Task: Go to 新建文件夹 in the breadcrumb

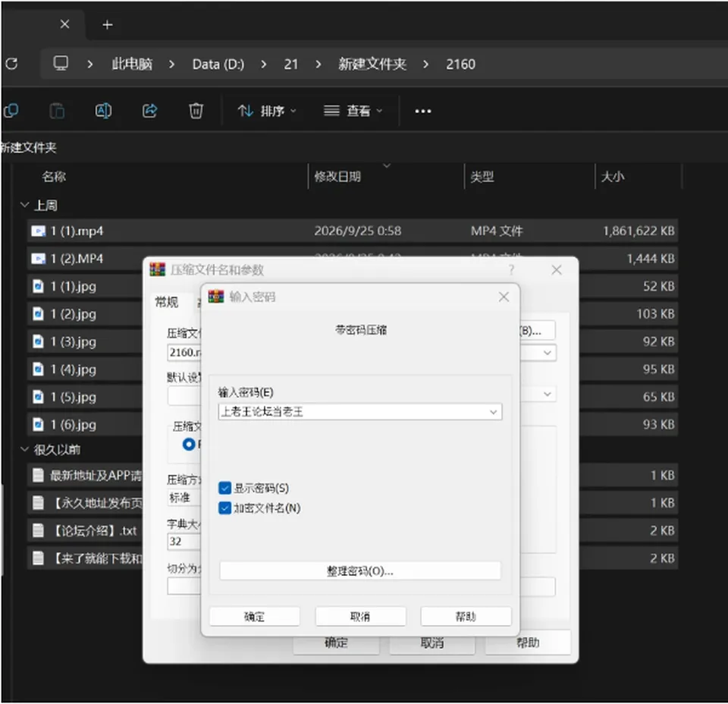Action: click(x=372, y=64)
